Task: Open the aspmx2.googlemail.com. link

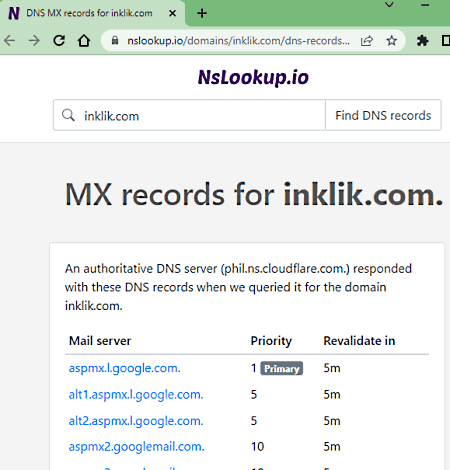Action: (x=137, y=447)
